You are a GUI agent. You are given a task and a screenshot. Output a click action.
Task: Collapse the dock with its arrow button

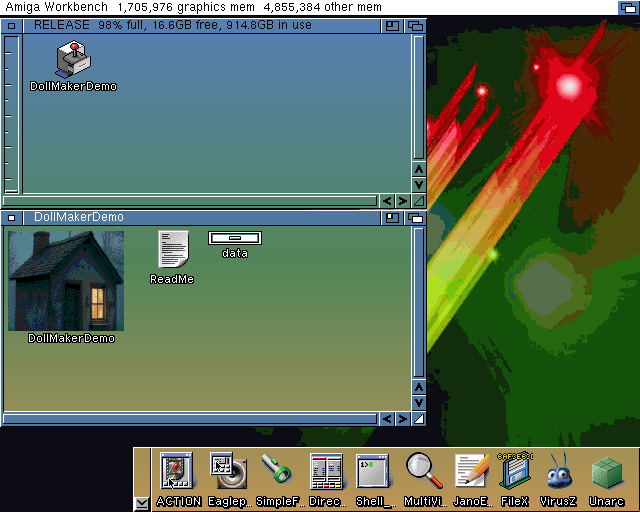click(142, 503)
